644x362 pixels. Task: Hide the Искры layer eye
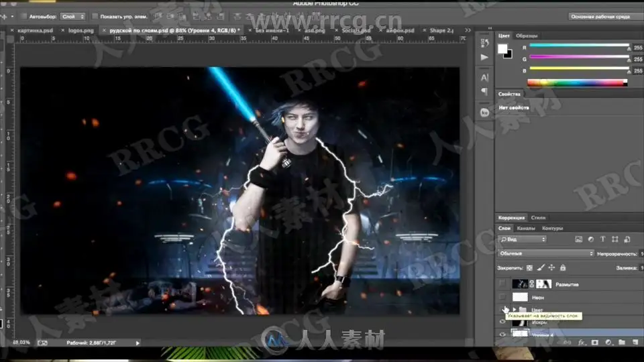tap(502, 322)
